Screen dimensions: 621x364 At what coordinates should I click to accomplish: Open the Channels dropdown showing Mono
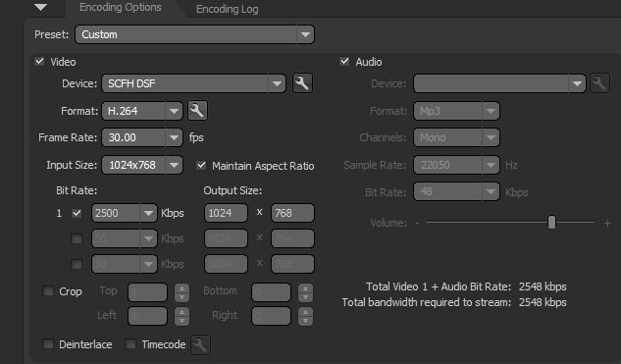pyautogui.click(x=456, y=137)
